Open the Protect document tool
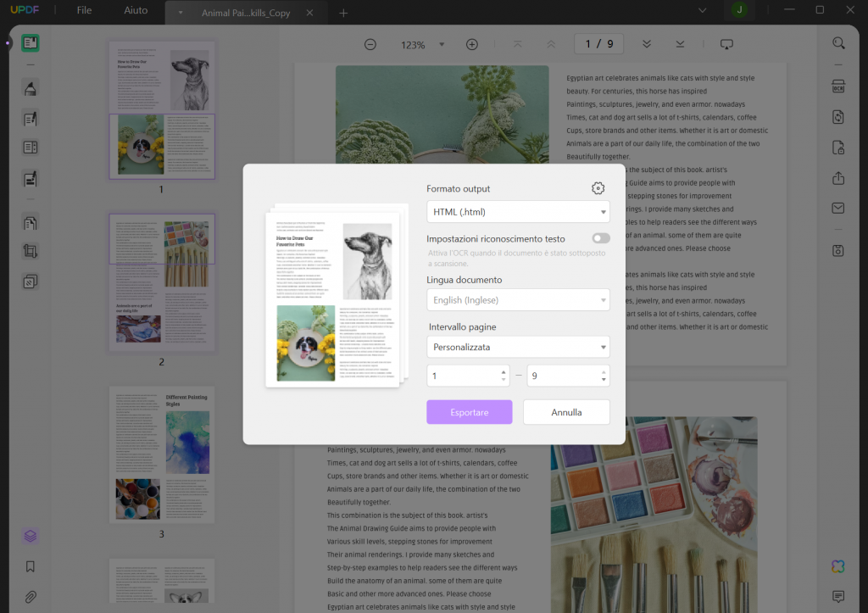 click(x=838, y=147)
